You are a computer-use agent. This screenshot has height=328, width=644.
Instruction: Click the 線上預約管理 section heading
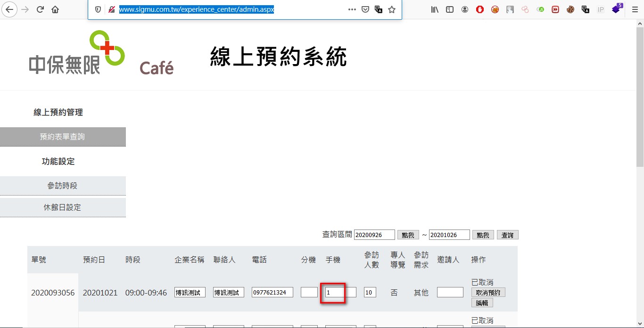click(x=58, y=112)
